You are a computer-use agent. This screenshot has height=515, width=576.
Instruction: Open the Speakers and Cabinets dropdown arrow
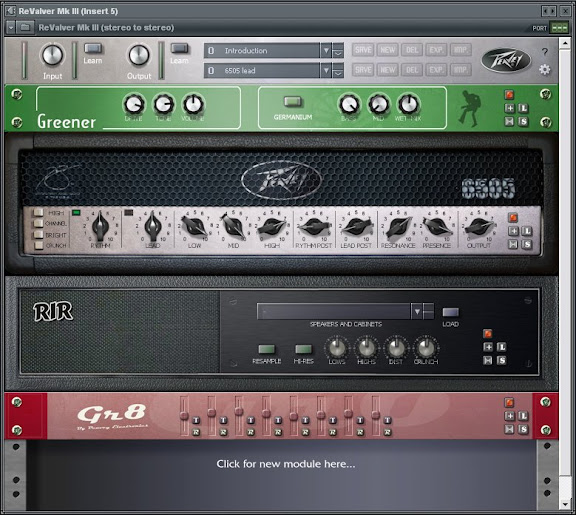click(417, 311)
